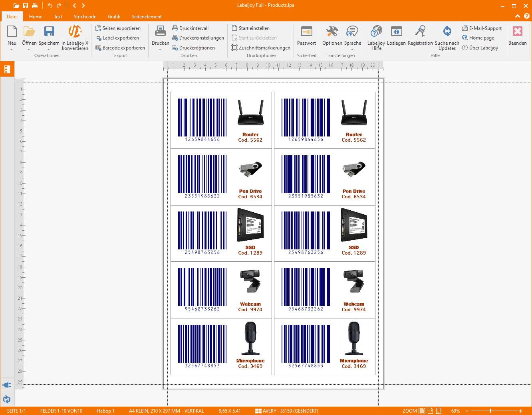Viewport: 532px width, 415px height.
Task: Click the large Drucken printer icon
Action: coord(161,32)
